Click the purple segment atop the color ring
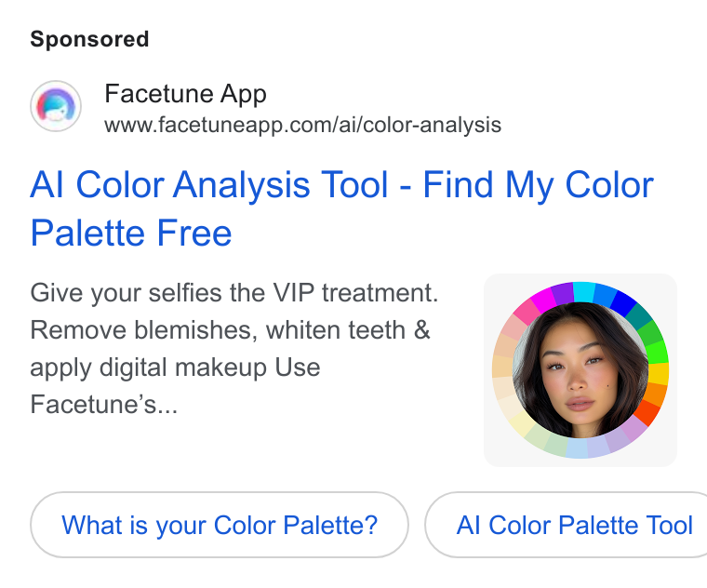 pos(563,293)
